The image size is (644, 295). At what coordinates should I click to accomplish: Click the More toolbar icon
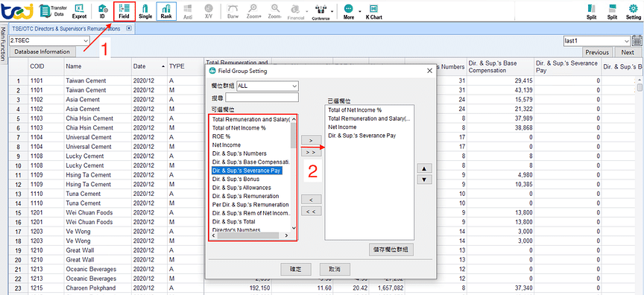point(349,11)
